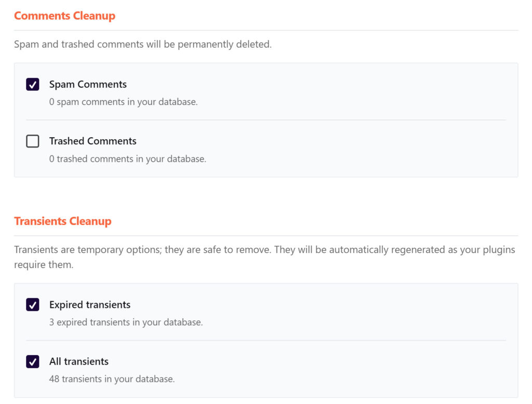
Task: Disable the All transients checkbox
Action: point(33,361)
